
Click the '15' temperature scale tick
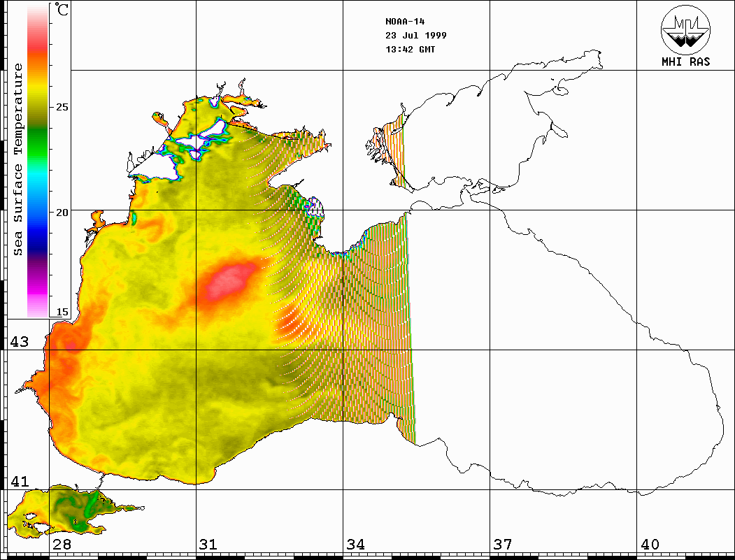(x=62, y=312)
